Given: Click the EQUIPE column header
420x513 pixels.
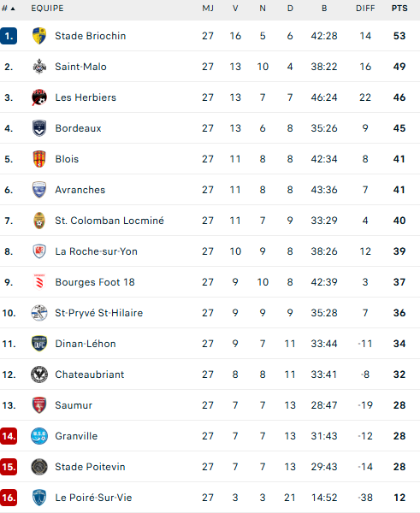Looking at the screenshot, I should click(x=47, y=9).
